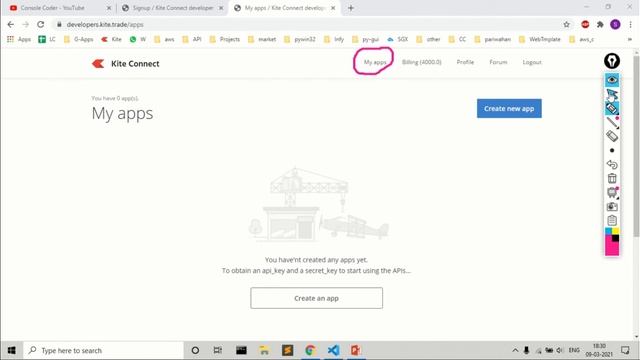Show more bookmarks overflow chevron

click(630, 39)
